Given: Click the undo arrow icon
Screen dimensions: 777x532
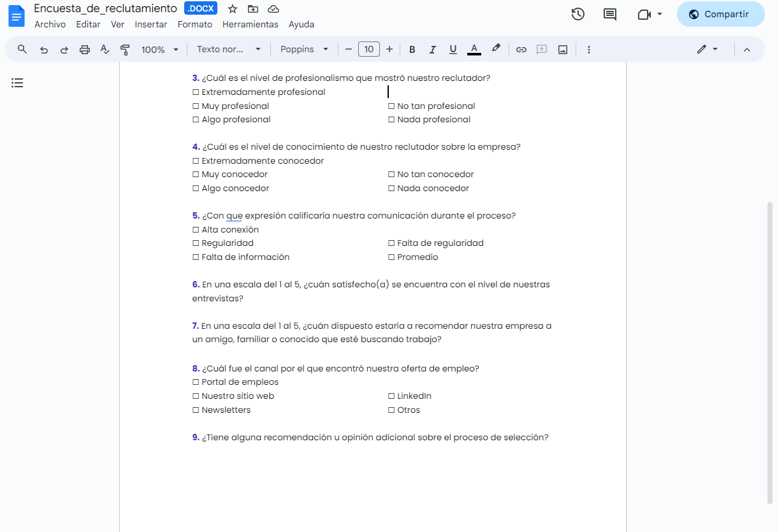Looking at the screenshot, I should (x=44, y=50).
